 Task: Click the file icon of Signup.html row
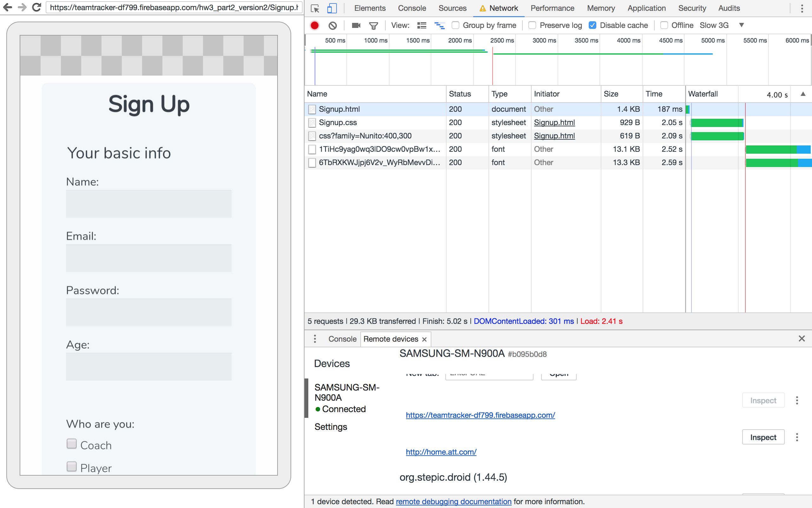point(312,109)
